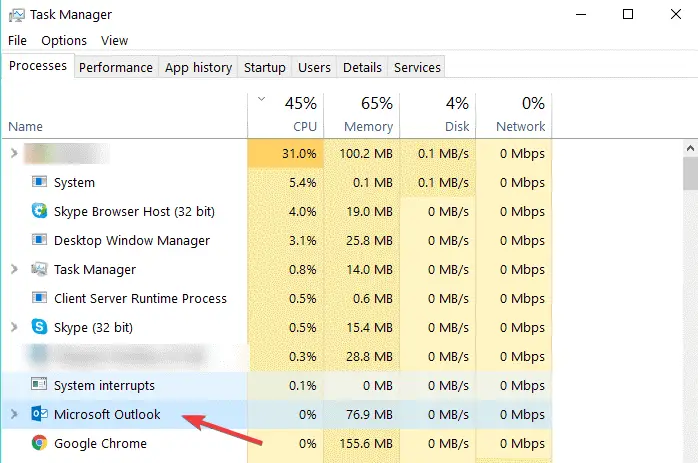The height and width of the screenshot is (463, 698).
Task: Click the System interrupts icon
Action: pyautogui.click(x=39, y=384)
